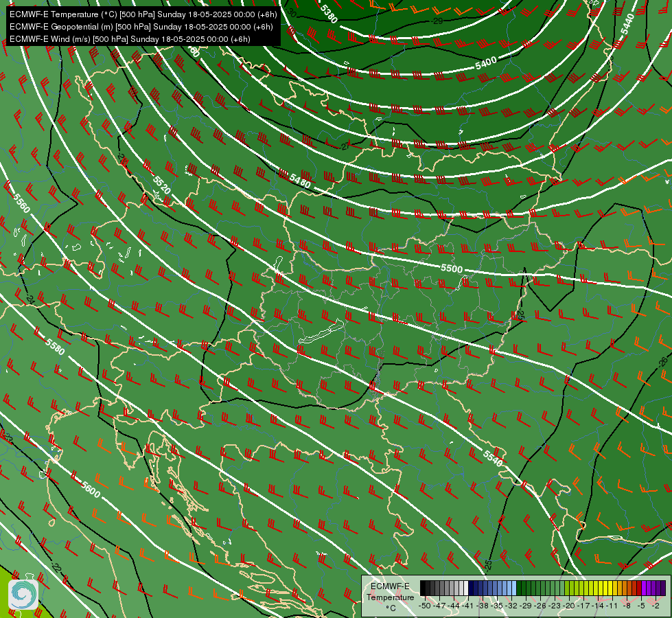Click the -41 value on the legend scale
Image resolution: width=672 pixels, height=618 pixels.
pos(467,606)
